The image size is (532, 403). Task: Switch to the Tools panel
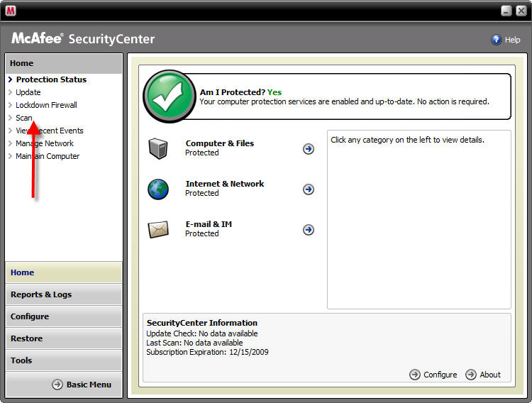64,360
